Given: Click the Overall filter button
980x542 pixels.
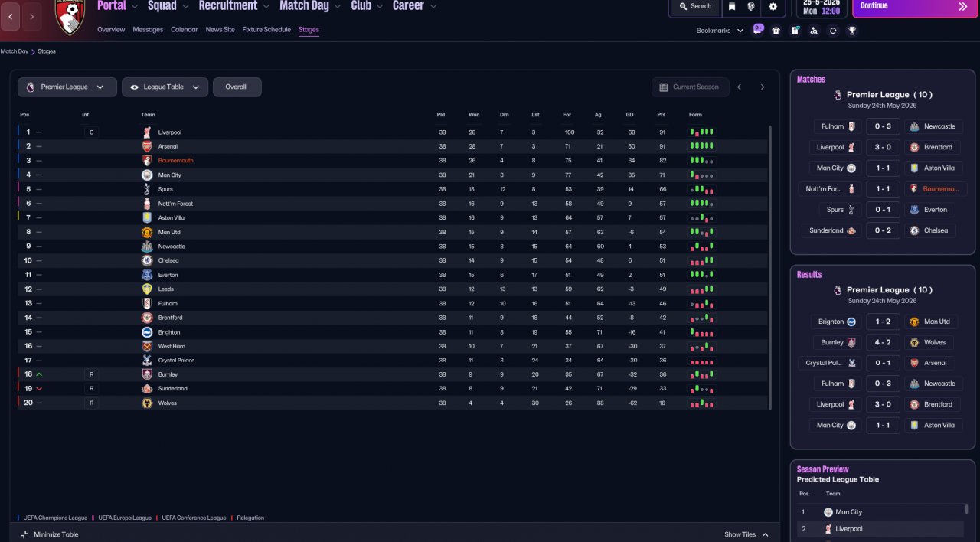Looking at the screenshot, I should 237,87.
